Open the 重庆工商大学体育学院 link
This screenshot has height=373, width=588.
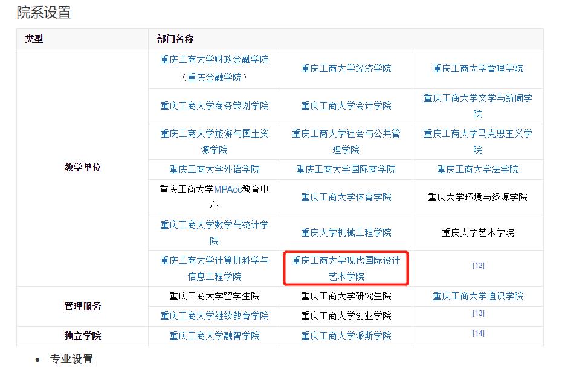coord(346,197)
